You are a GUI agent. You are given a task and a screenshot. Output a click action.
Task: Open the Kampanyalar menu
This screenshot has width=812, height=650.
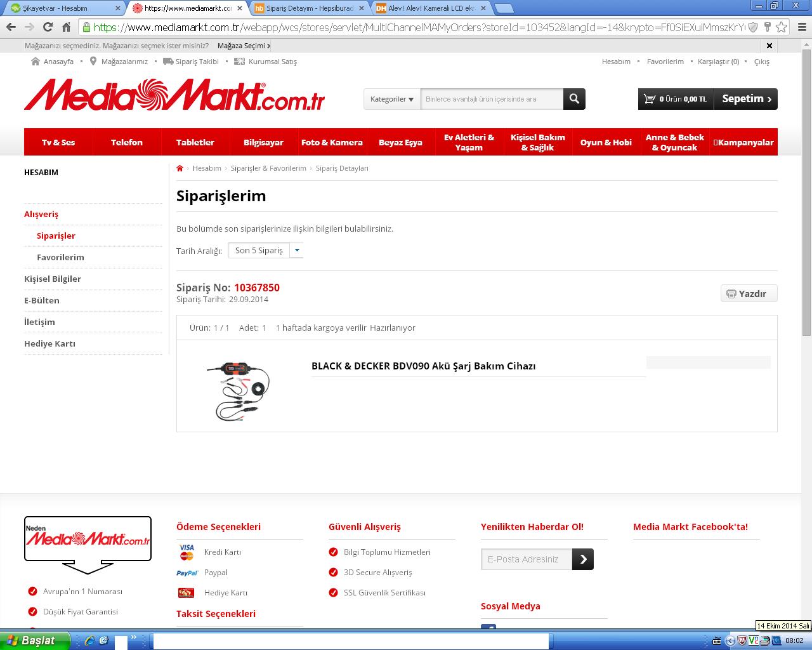[x=743, y=142]
